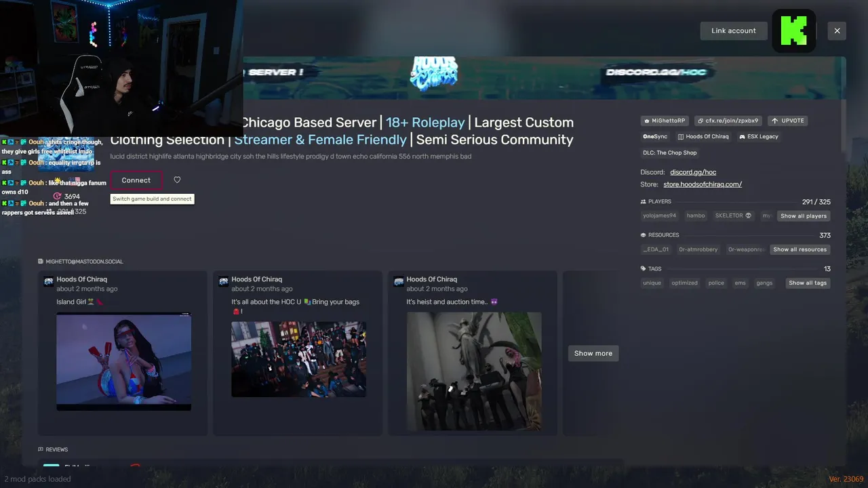
Task: Select player hambo
Action: pos(696,216)
